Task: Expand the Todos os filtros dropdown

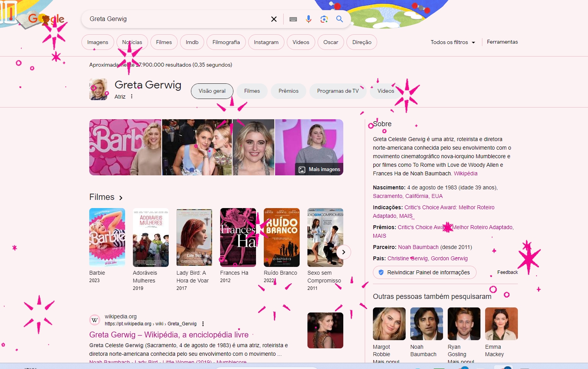Action: point(453,42)
